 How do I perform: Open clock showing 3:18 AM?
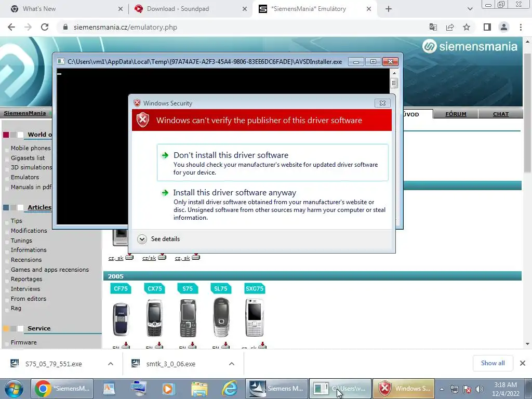click(506, 389)
